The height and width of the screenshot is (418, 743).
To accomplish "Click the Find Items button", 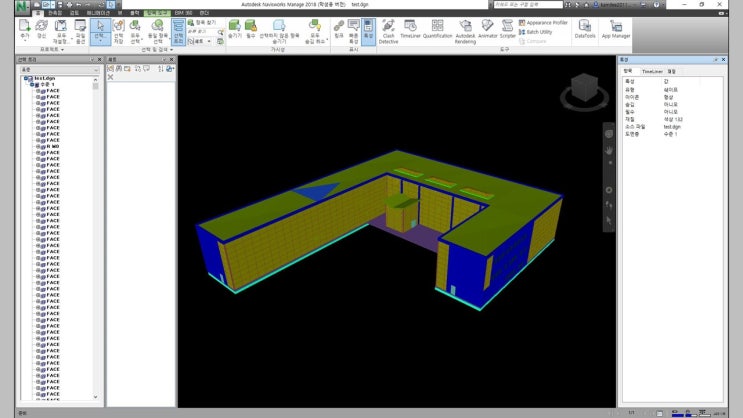I will click(202, 23).
